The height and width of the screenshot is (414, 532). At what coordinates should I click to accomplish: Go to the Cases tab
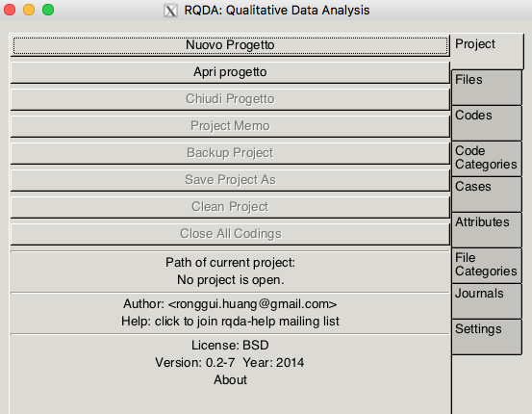pos(487,194)
